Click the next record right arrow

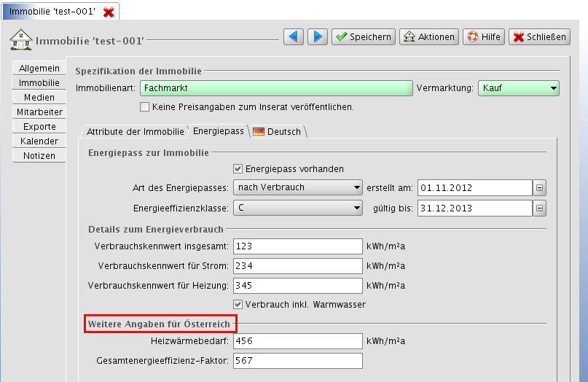point(317,36)
